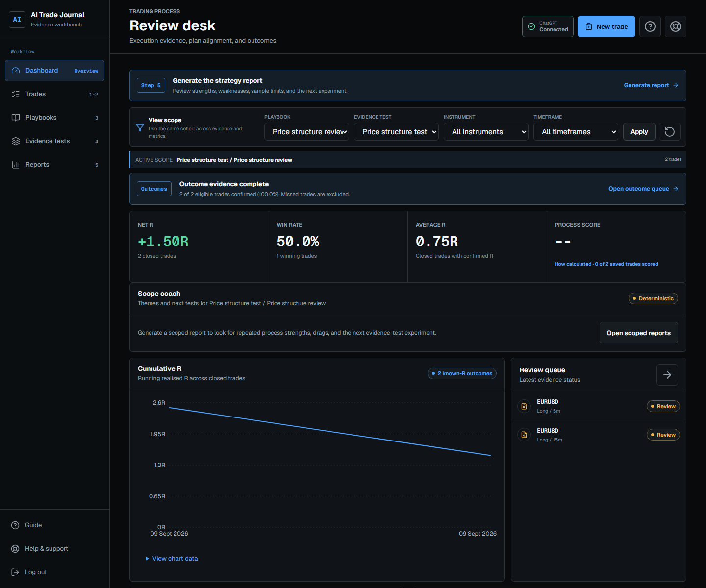Click the Apply button
706x588 pixels.
coord(639,132)
